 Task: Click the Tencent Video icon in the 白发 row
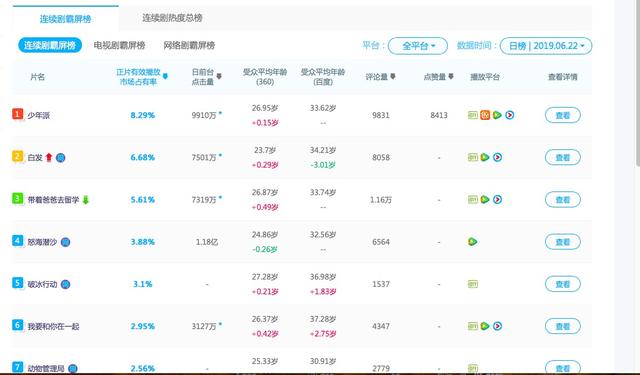485,158
